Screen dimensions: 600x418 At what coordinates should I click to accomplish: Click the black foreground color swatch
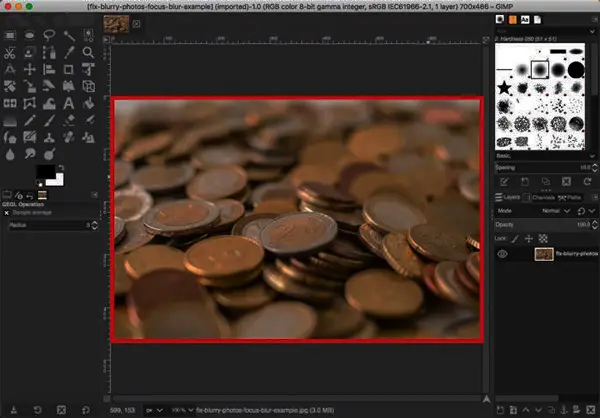point(45,173)
